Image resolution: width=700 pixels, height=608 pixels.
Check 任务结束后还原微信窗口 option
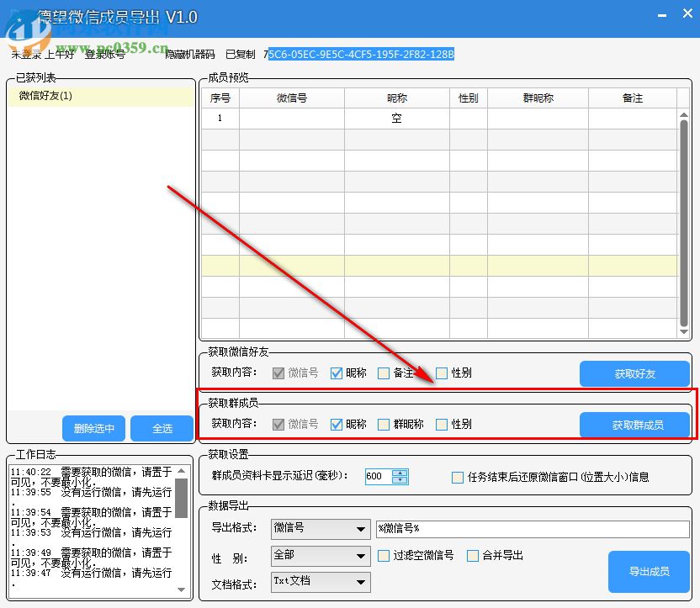click(458, 477)
